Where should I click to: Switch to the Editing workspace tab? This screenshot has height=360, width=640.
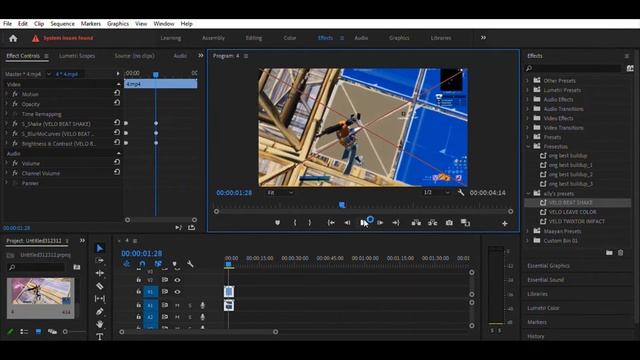254,38
